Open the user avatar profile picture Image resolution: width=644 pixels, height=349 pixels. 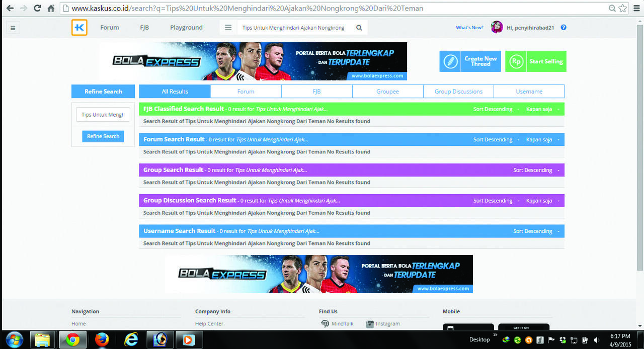(497, 27)
